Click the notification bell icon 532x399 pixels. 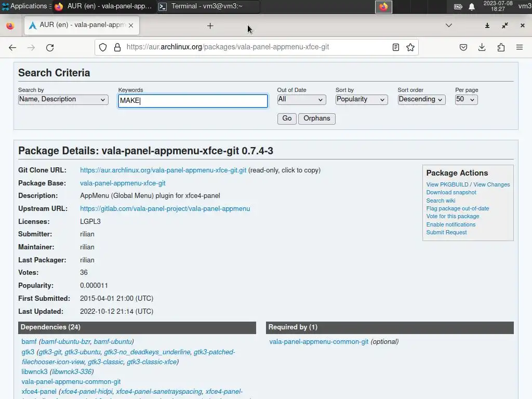tap(472, 6)
